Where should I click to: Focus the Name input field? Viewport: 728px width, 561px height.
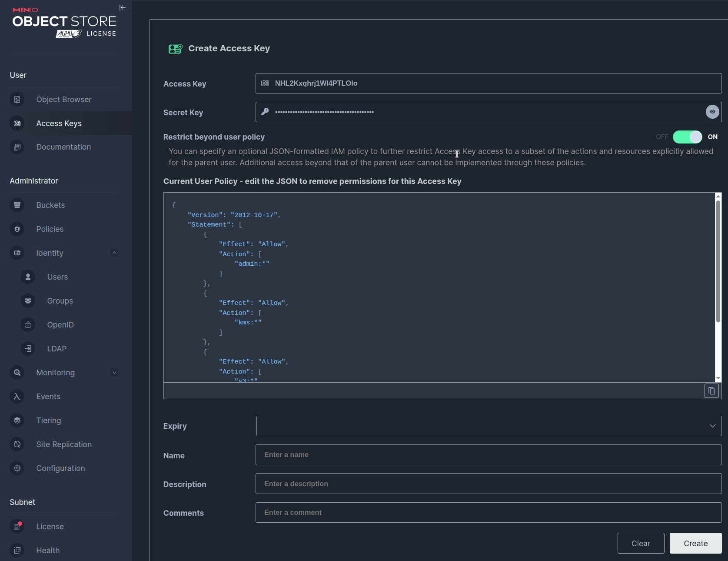pos(489,455)
